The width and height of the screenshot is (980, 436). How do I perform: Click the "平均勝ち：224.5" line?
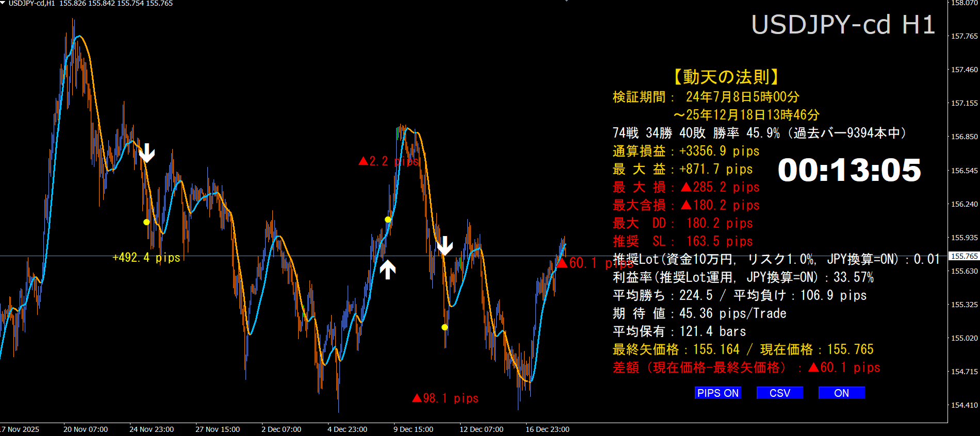(x=740, y=295)
